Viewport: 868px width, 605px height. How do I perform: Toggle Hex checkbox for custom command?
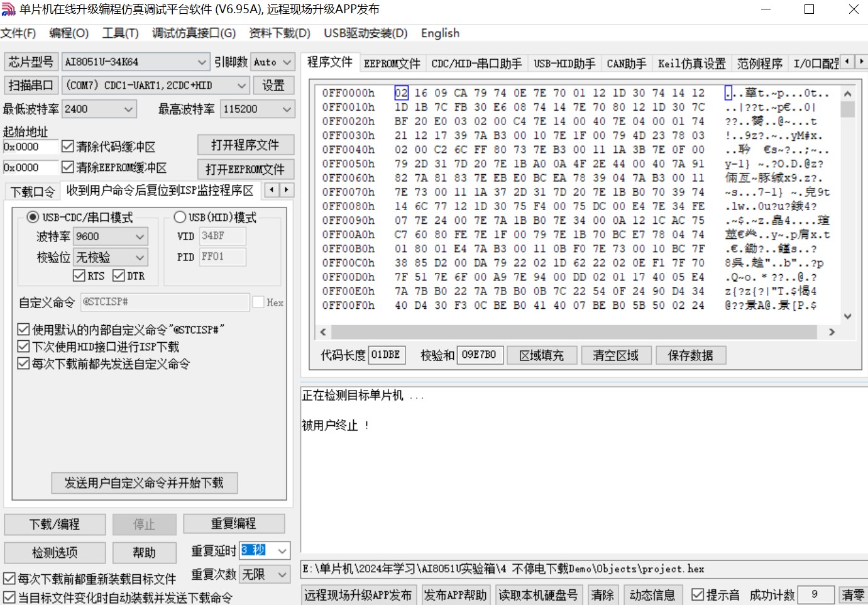click(x=258, y=302)
